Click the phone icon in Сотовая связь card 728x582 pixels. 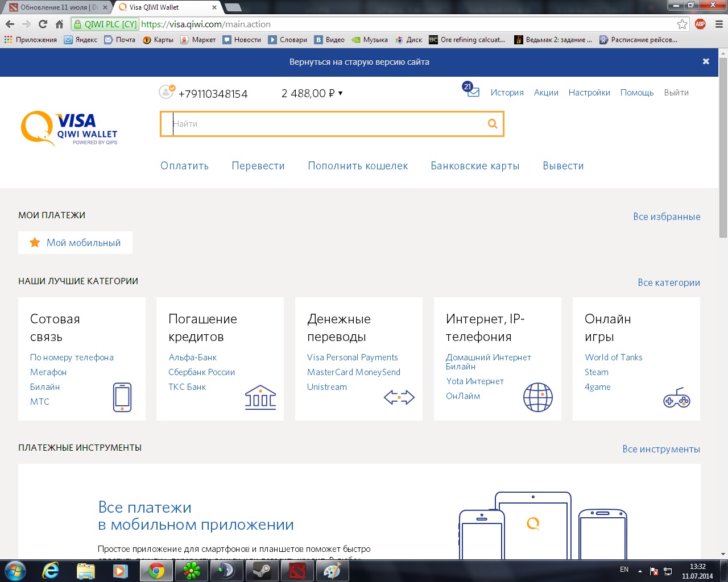pyautogui.click(x=122, y=397)
